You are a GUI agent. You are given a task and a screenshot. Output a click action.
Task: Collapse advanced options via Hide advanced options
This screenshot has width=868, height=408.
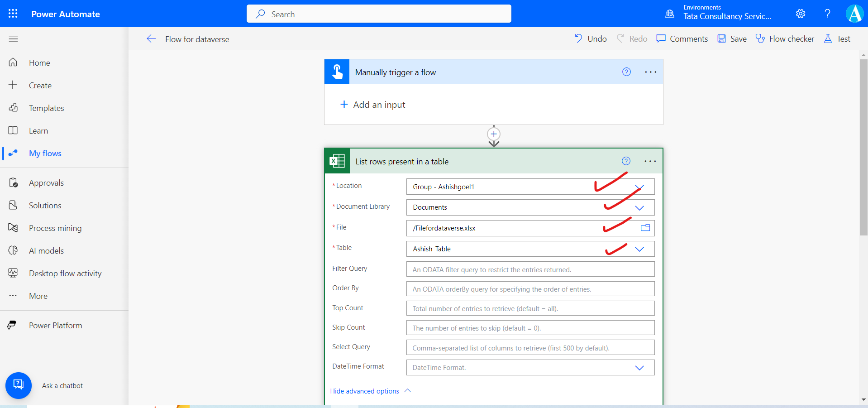[364, 391]
